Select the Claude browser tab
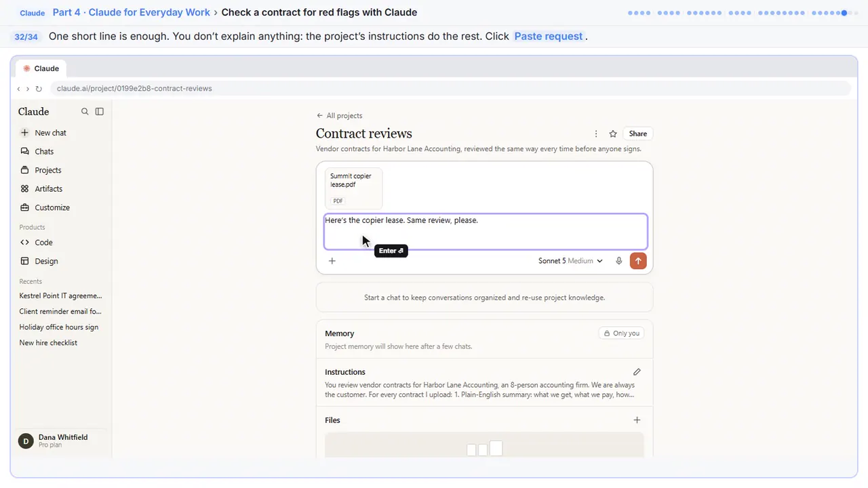The height and width of the screenshot is (488, 868). tap(41, 68)
